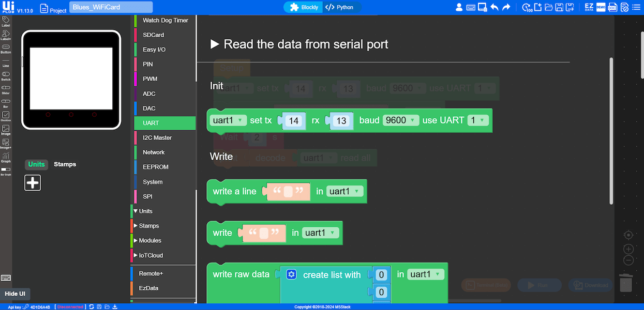Open uart1 dropdown in the write block
Screen dimensions: 644x310
(321, 233)
